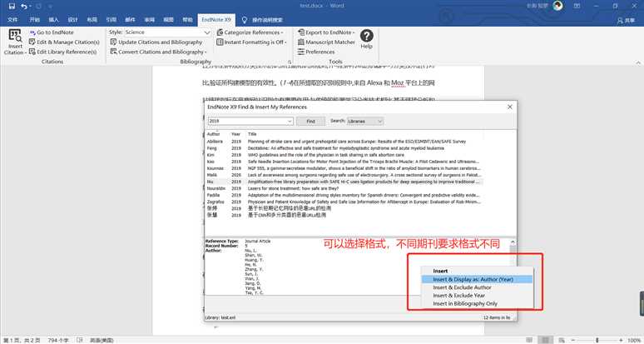This screenshot has width=644, height=344.
Task: Open Edit & Manage Citation(s)
Action: point(64,42)
